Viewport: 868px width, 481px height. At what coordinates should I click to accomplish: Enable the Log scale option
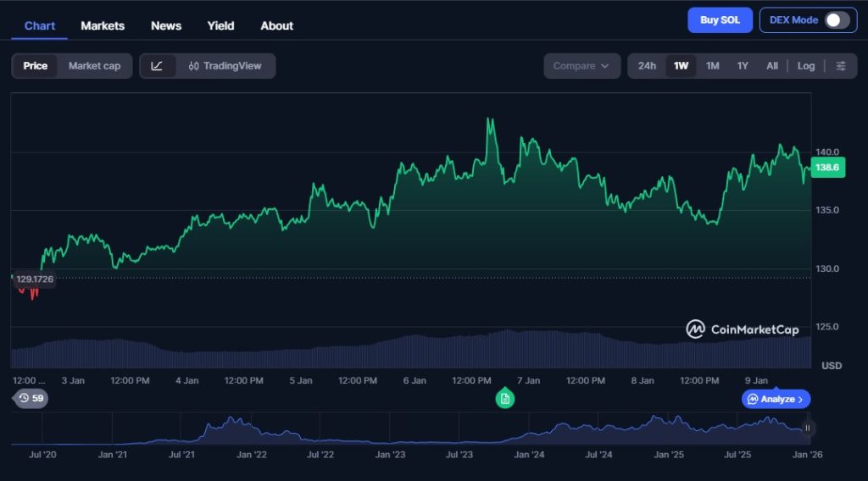pos(805,66)
